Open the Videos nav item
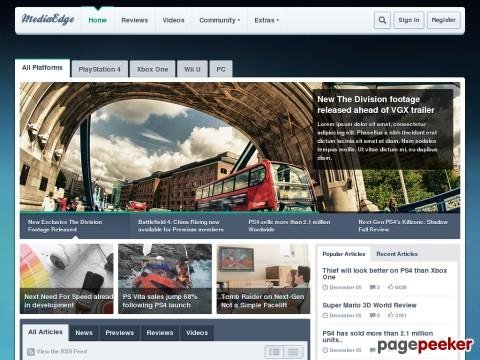The image size is (480, 360). pyautogui.click(x=173, y=20)
